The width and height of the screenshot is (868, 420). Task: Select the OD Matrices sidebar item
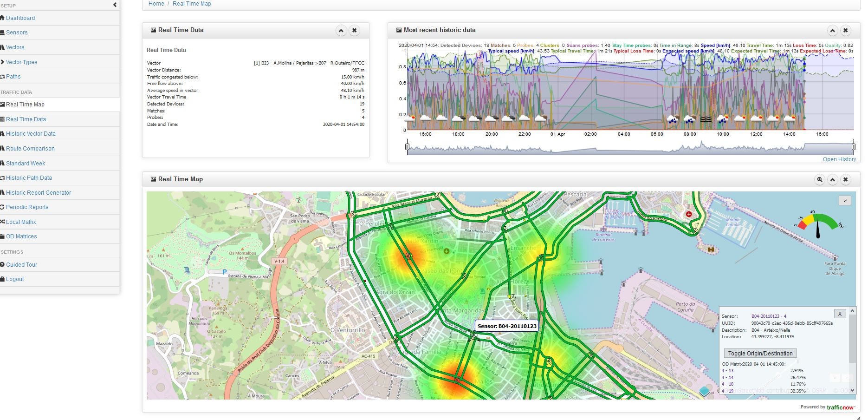coord(21,236)
